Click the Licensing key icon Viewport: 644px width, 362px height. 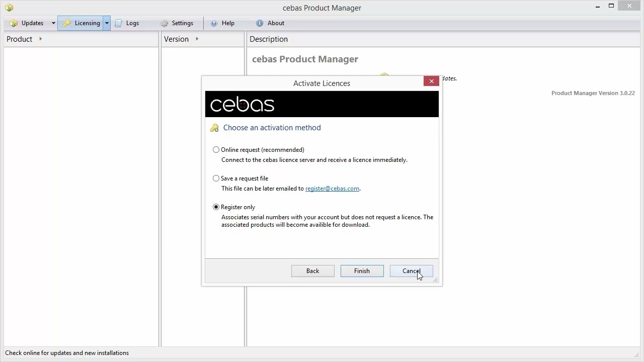click(66, 23)
